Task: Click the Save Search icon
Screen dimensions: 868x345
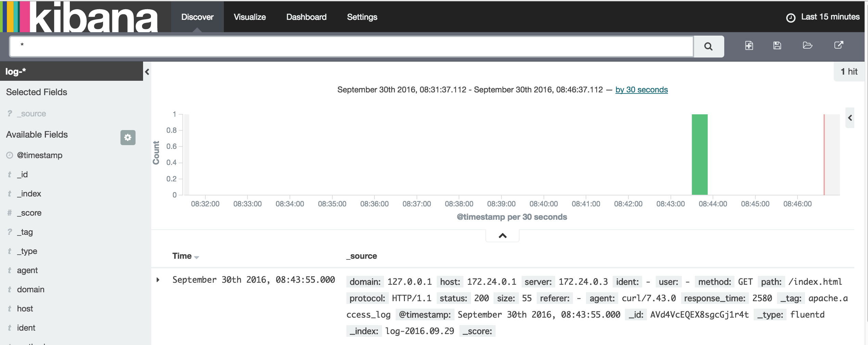Action: pos(777,46)
